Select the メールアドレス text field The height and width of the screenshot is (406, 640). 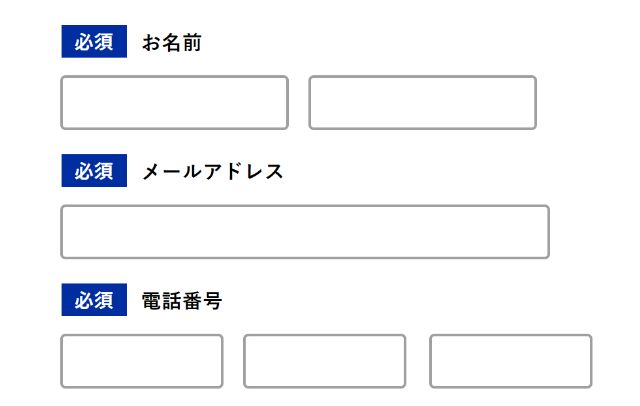(x=305, y=232)
